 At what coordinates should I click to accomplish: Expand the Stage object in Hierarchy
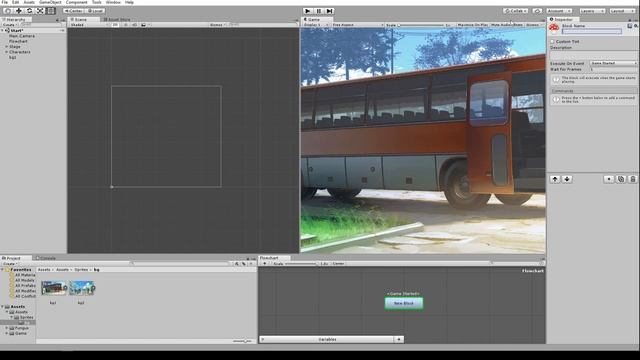7,47
